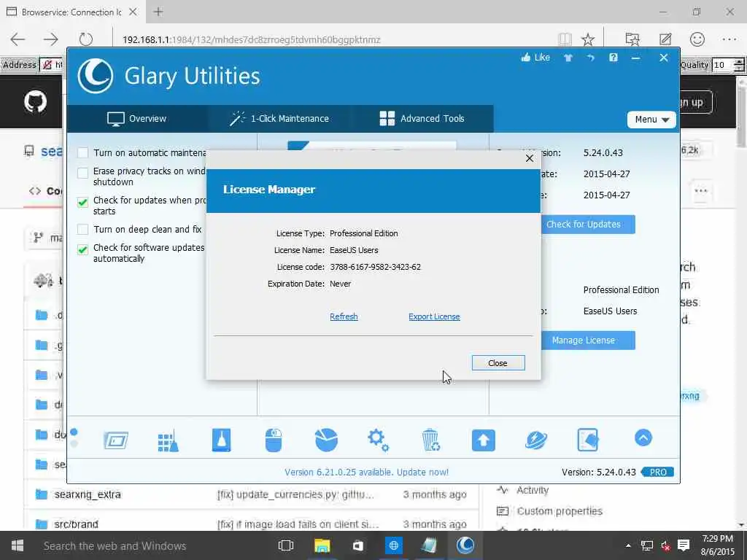Click the web note pencil icon in Edge
Viewport: 747px width, 560px height.
pos(665,39)
